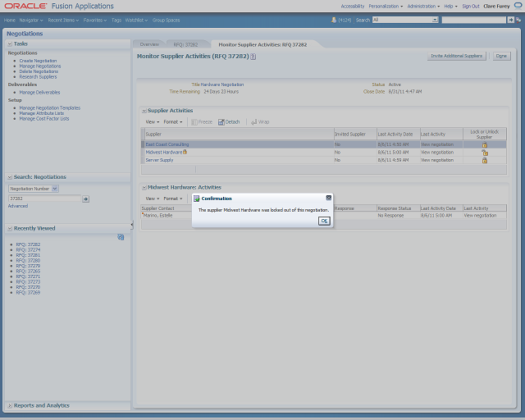Click the Confirmation dialog info icon
This screenshot has width=525, height=420.
[197, 199]
